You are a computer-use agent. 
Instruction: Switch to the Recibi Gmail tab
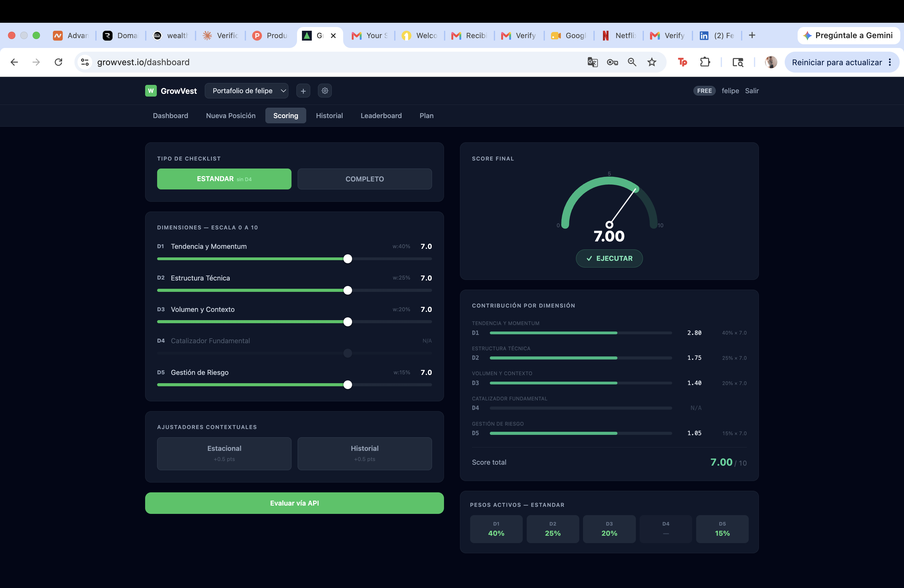[x=469, y=35]
